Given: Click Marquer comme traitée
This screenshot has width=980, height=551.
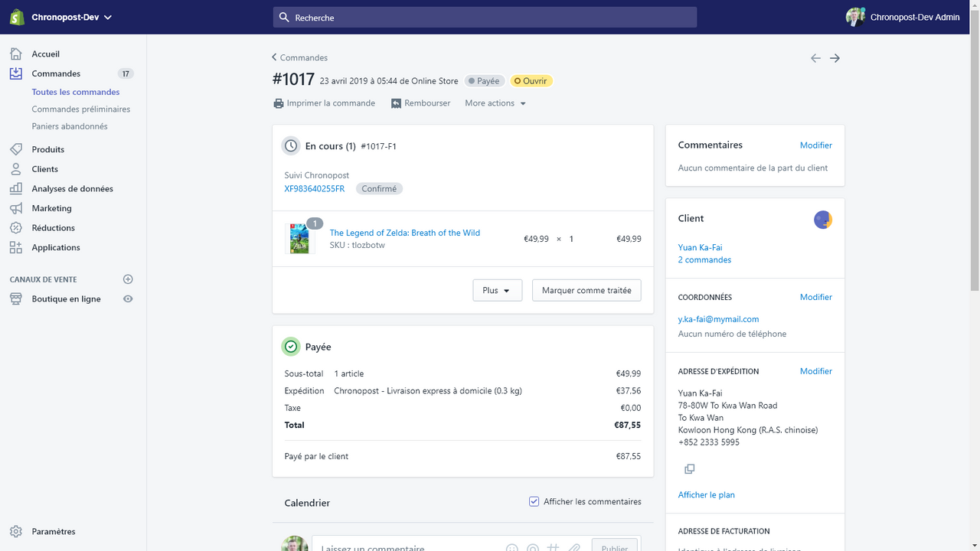Looking at the screenshot, I should pos(586,291).
